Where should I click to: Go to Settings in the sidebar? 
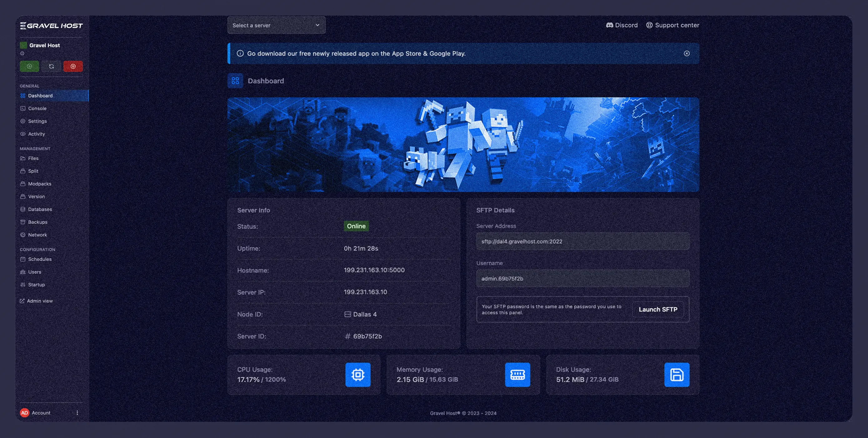click(x=52, y=121)
